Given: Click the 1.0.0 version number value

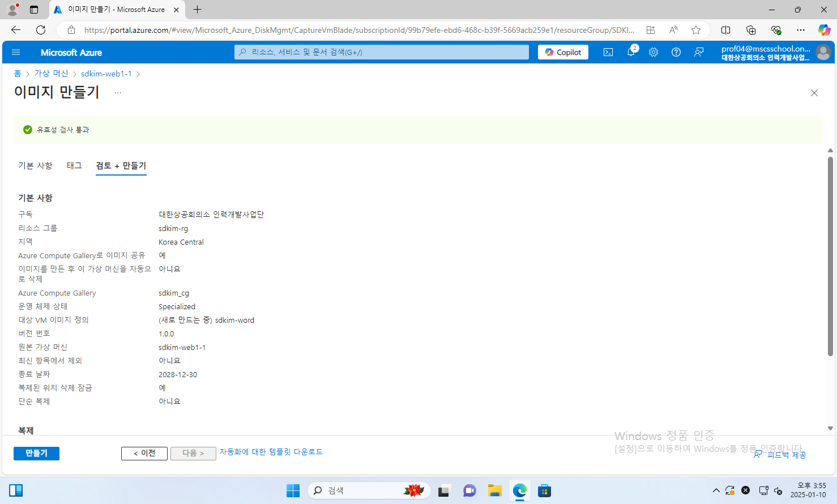Looking at the screenshot, I should pyautogui.click(x=166, y=334).
